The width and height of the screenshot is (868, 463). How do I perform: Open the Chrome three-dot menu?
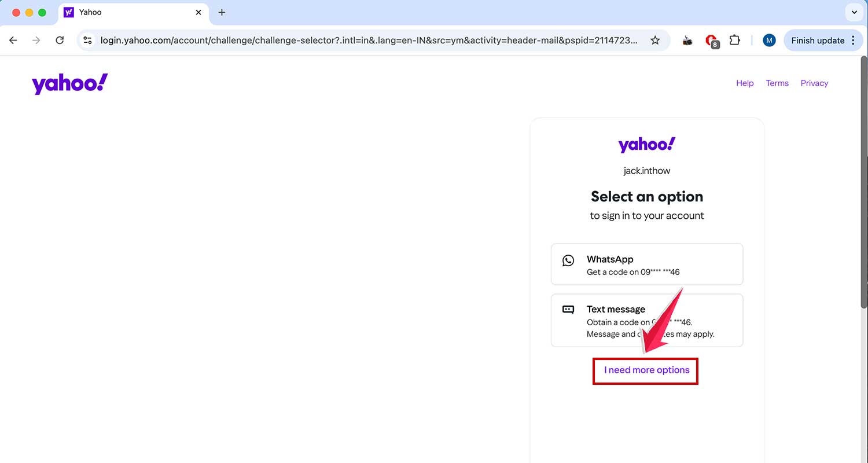854,40
